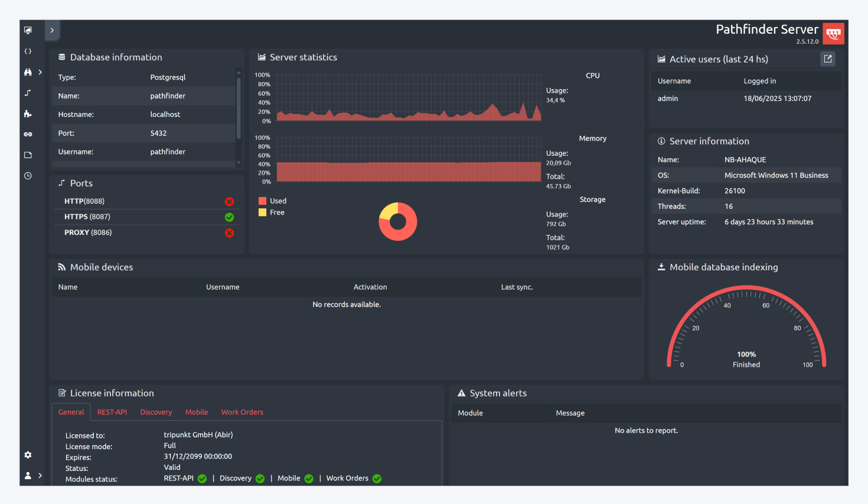The width and height of the screenshot is (868, 504).
Task: Click the System alerts warning triangle icon
Action: click(462, 393)
